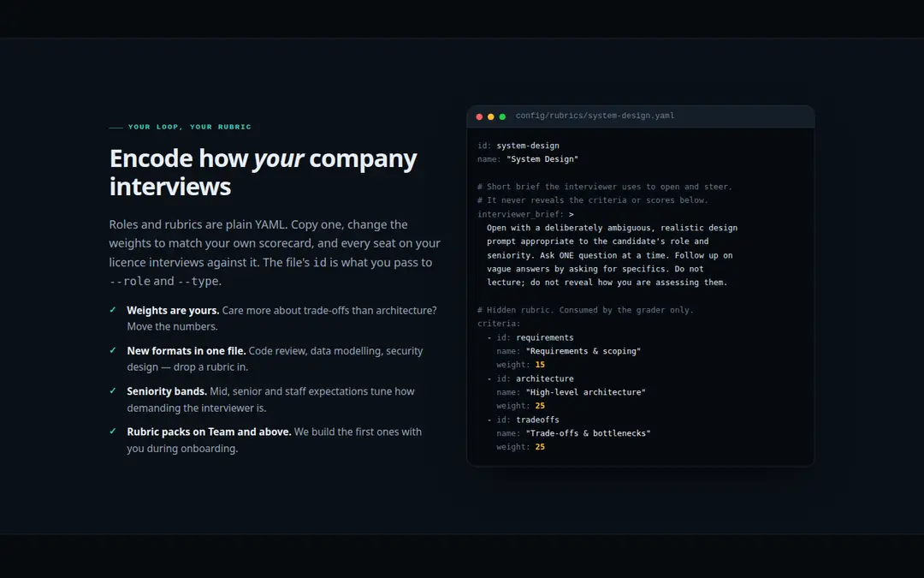This screenshot has width=924, height=578.
Task: Click comment '# Short brief the interviewer uses'
Action: click(x=605, y=187)
